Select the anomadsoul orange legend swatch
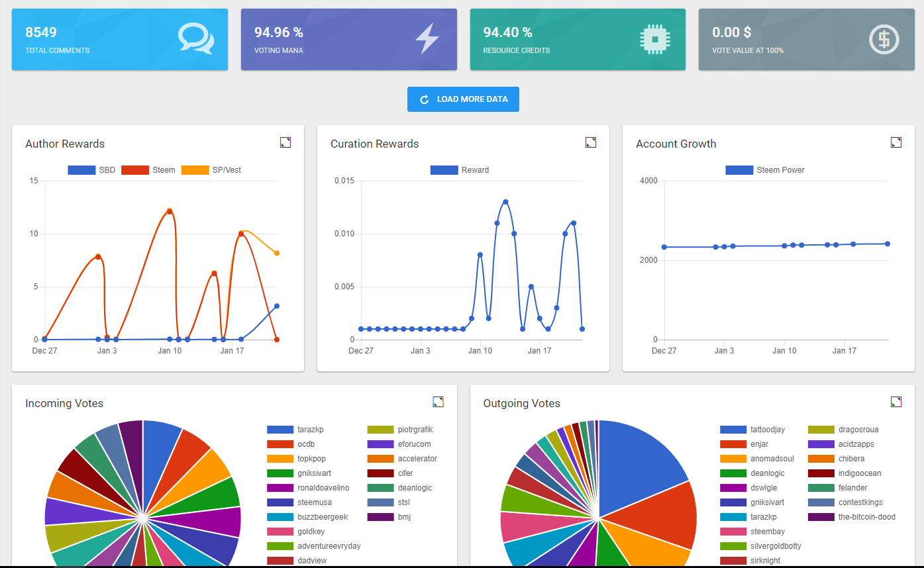Viewport: 924px width, 568px height. click(733, 459)
